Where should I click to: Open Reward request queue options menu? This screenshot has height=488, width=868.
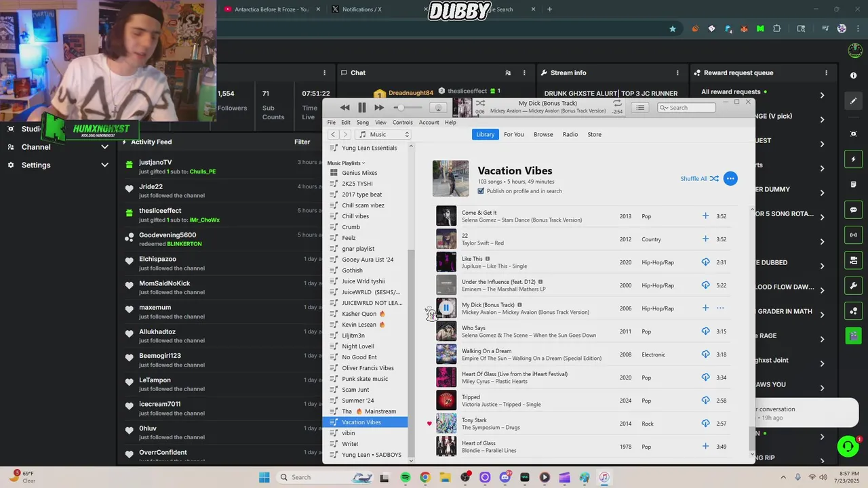point(826,73)
